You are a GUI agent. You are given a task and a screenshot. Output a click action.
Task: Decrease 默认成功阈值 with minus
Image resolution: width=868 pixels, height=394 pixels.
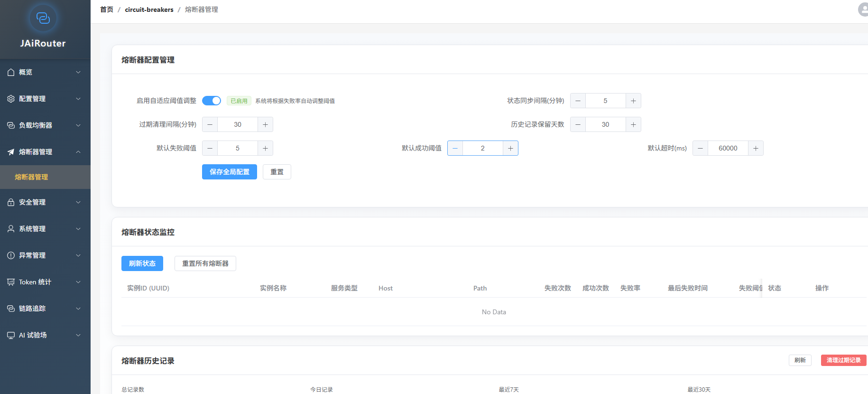(x=455, y=148)
